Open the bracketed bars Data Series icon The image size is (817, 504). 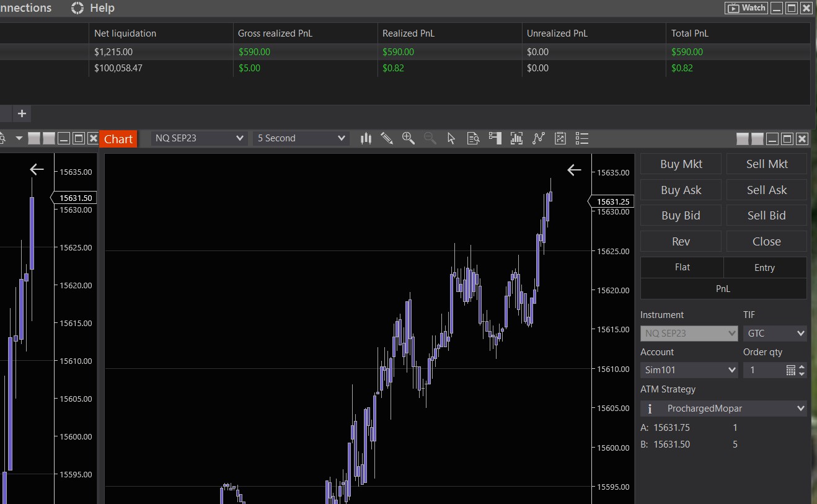(516, 138)
